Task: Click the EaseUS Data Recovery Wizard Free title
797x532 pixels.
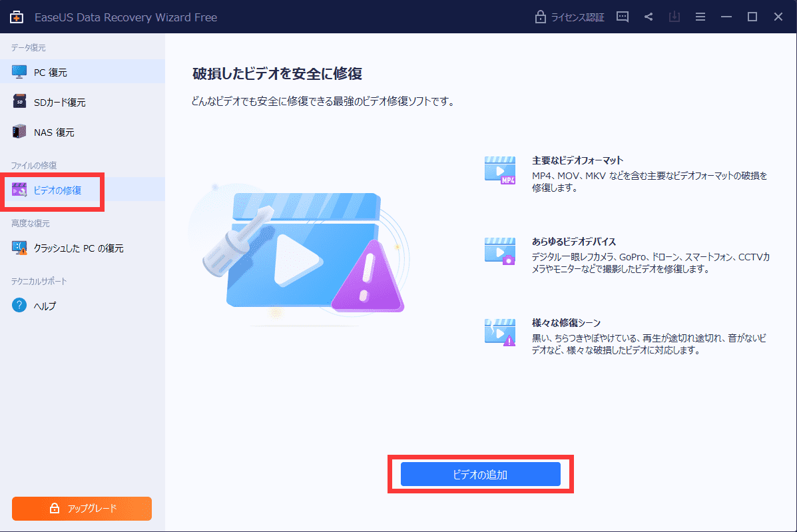Action: pos(126,17)
